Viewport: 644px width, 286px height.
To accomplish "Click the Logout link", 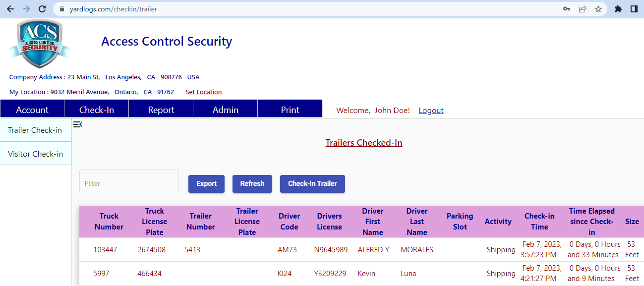I will pos(431,110).
